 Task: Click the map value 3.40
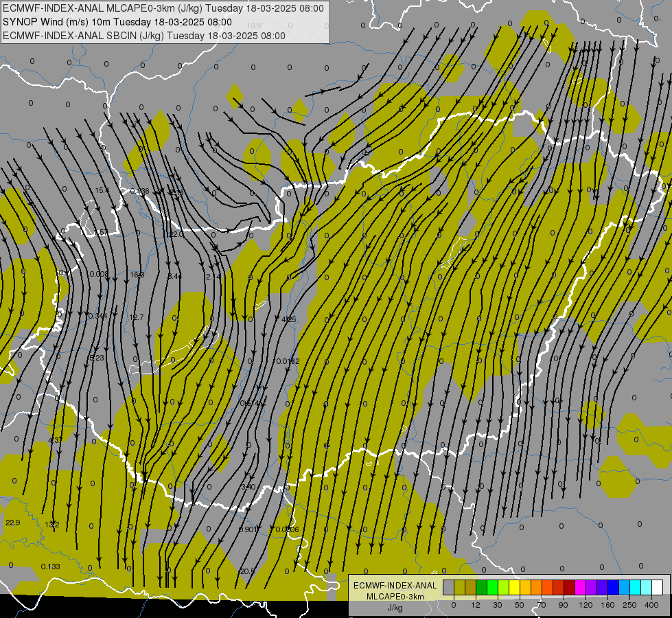248,487
